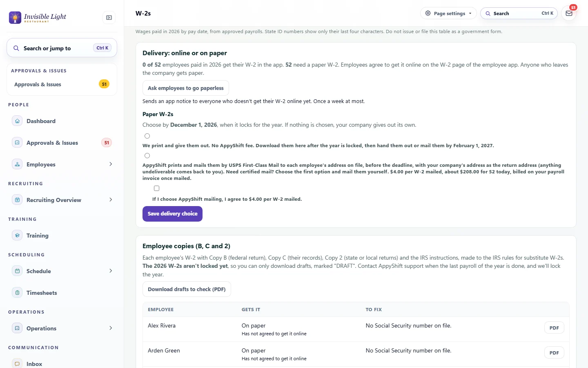Open PDF for Alex Rivera
Image resolution: width=588 pixels, height=368 pixels.
[554, 328]
